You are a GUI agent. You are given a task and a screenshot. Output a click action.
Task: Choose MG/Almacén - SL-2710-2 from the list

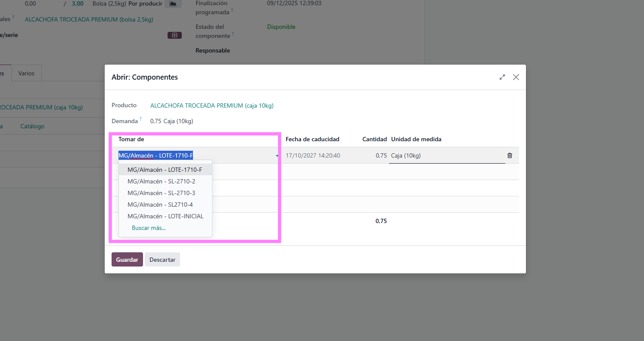point(161,181)
